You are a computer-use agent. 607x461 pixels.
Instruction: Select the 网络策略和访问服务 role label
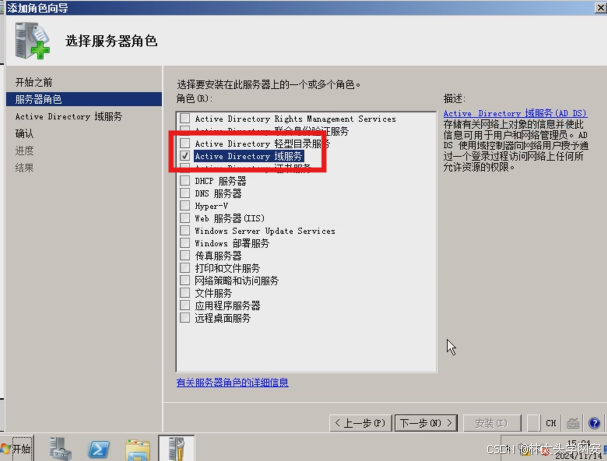[237, 281]
